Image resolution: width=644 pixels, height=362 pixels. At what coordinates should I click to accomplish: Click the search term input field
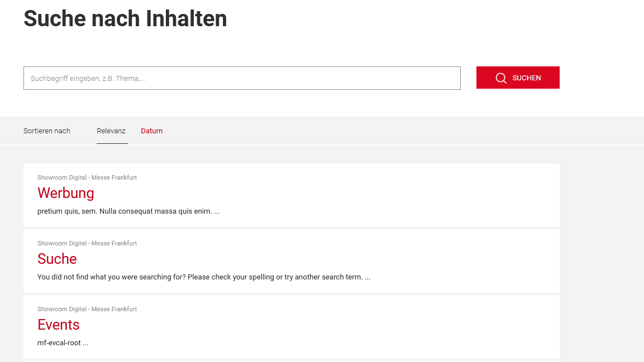(x=241, y=78)
